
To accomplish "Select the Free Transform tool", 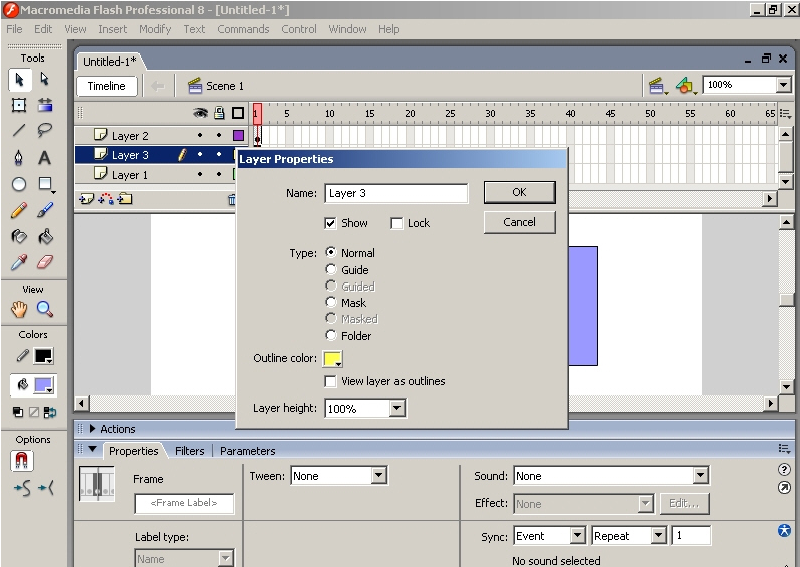I will (19, 105).
